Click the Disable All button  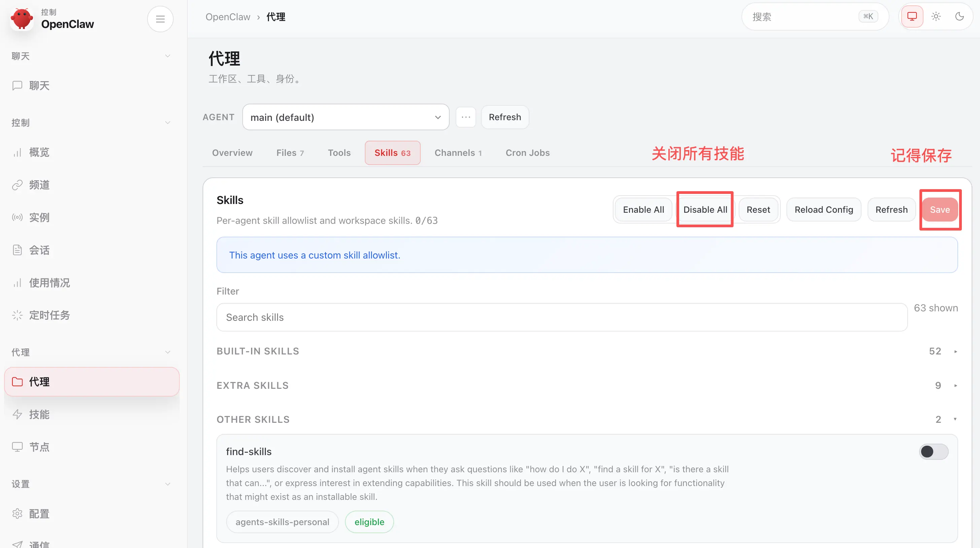[705, 209]
